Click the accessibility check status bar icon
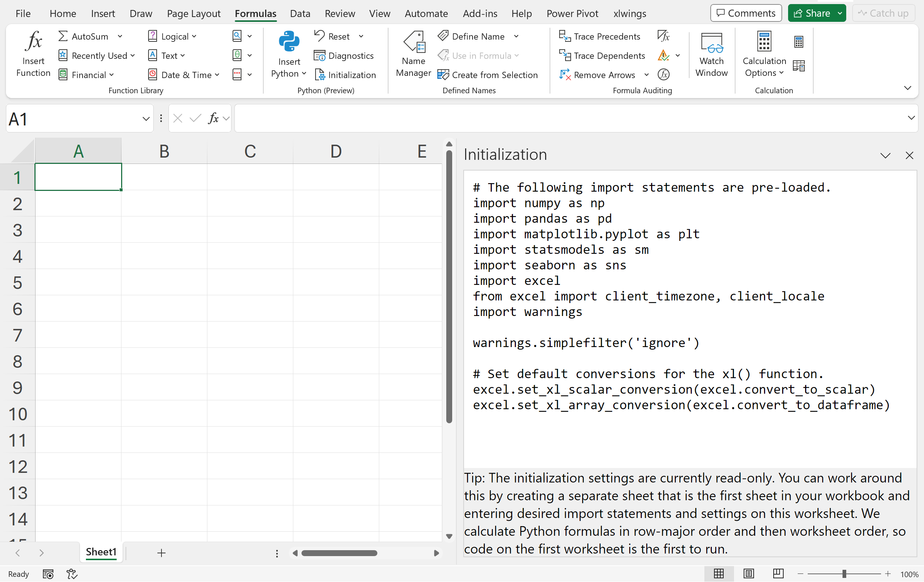The image size is (924, 582). pos(72,574)
